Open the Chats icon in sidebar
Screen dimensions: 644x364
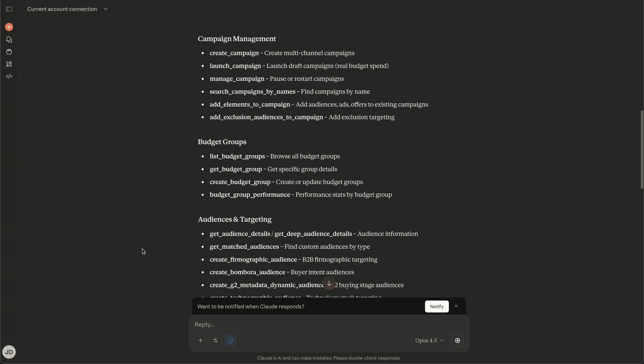(9, 40)
